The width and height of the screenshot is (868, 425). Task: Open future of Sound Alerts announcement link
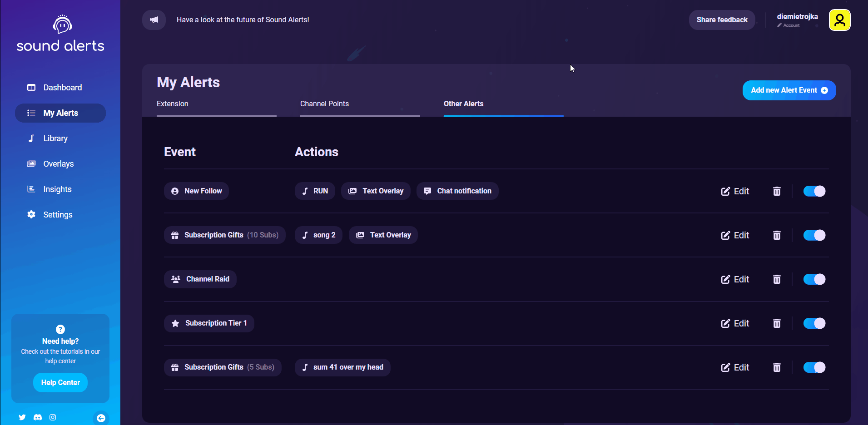pos(243,20)
